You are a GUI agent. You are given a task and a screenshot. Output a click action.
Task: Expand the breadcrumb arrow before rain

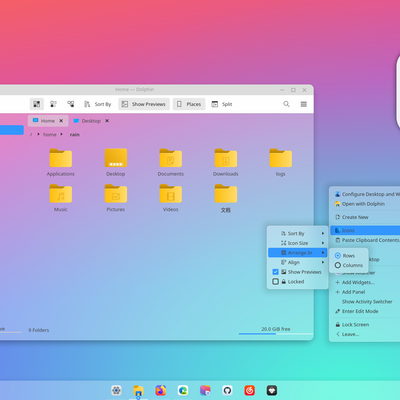62,134
